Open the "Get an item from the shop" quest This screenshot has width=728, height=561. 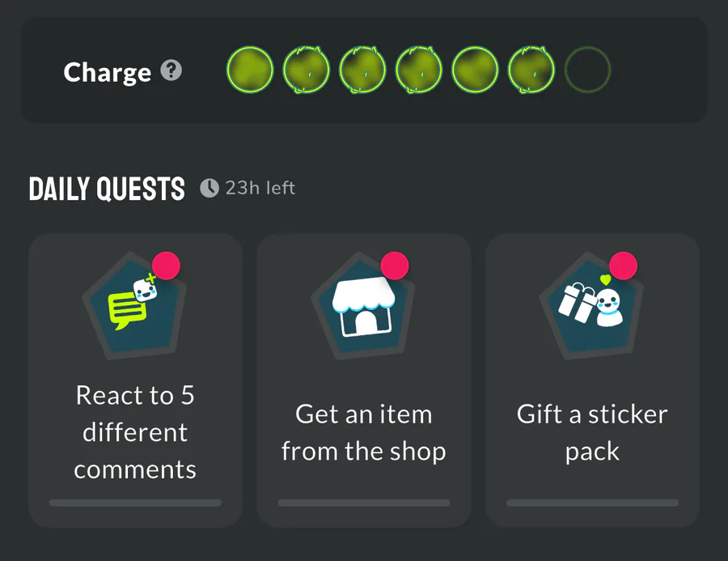point(363,432)
